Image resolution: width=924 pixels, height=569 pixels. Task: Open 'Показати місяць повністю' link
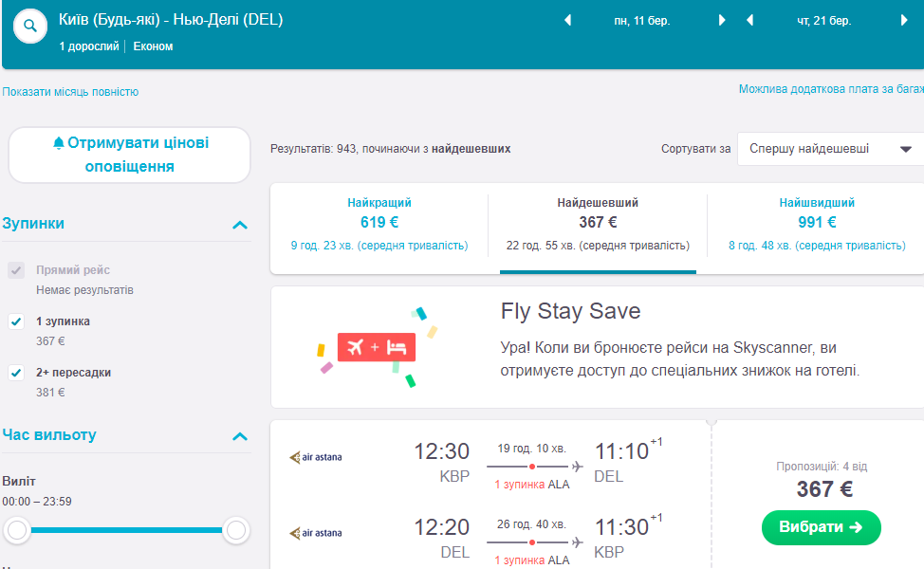(x=71, y=92)
